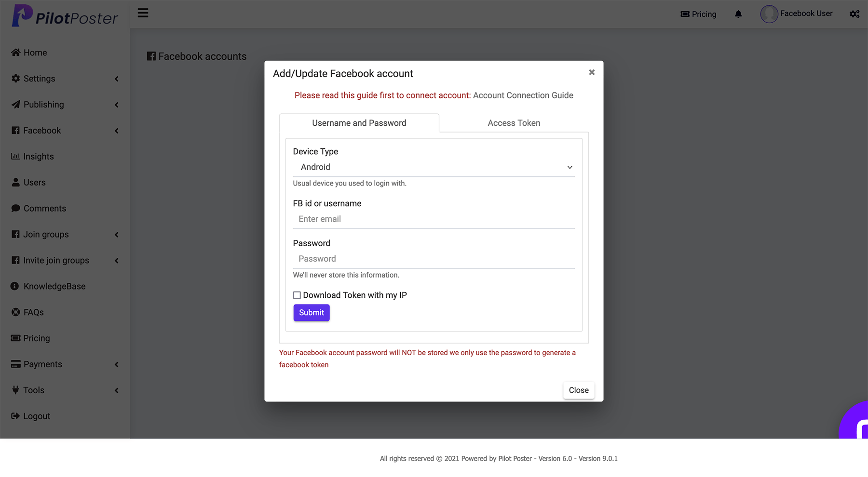The height and width of the screenshot is (477, 868).
Task: Click the Join groups Facebook icon
Action: [15, 235]
